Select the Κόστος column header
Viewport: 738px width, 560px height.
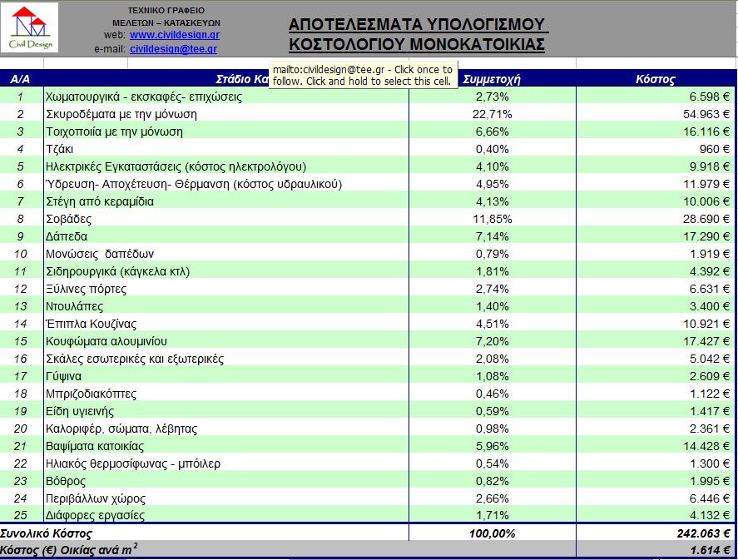655,79
